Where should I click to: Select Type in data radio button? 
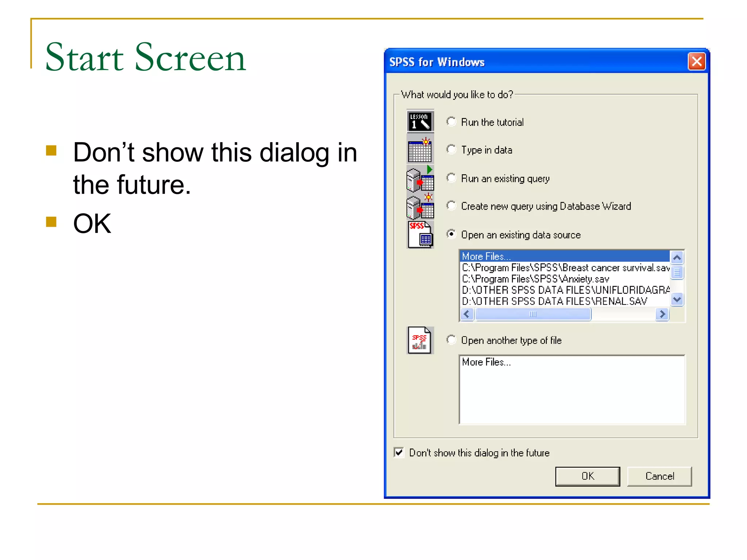(x=452, y=149)
